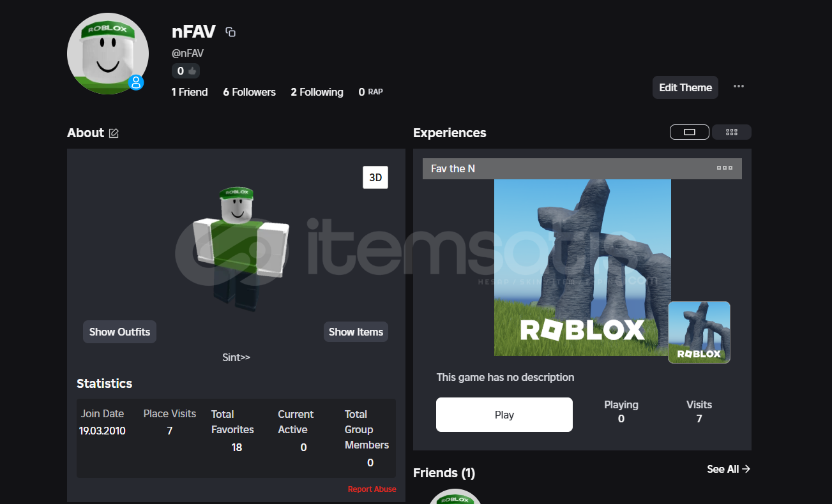Open the three-dots profile options menu
Image resolution: width=832 pixels, height=504 pixels.
739,87
